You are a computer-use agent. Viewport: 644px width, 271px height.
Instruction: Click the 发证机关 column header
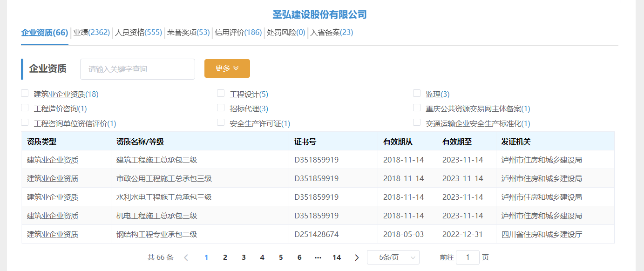[x=555, y=141]
